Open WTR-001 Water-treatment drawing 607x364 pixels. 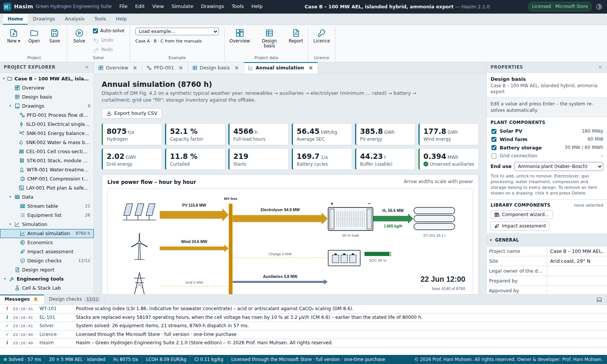pos(54,170)
